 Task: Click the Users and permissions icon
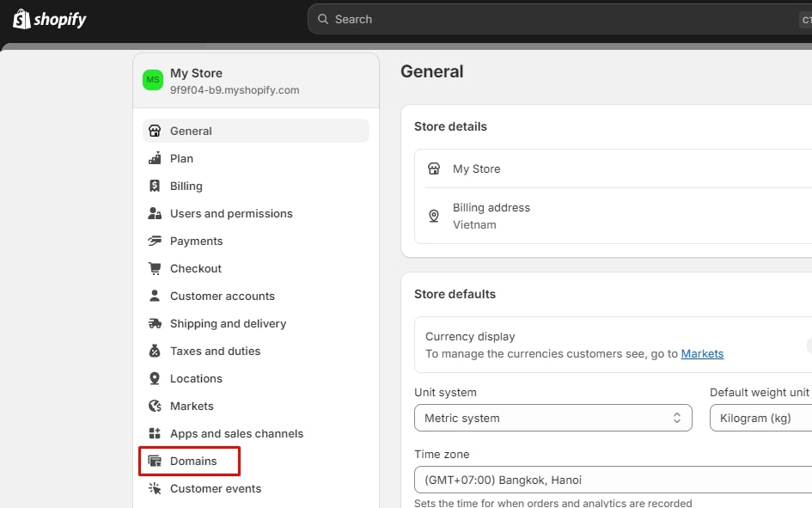(x=155, y=213)
